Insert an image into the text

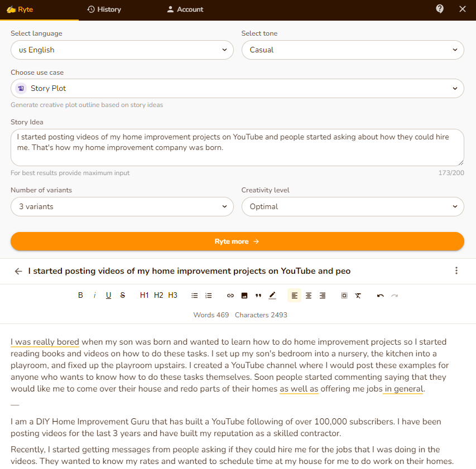pos(244,295)
